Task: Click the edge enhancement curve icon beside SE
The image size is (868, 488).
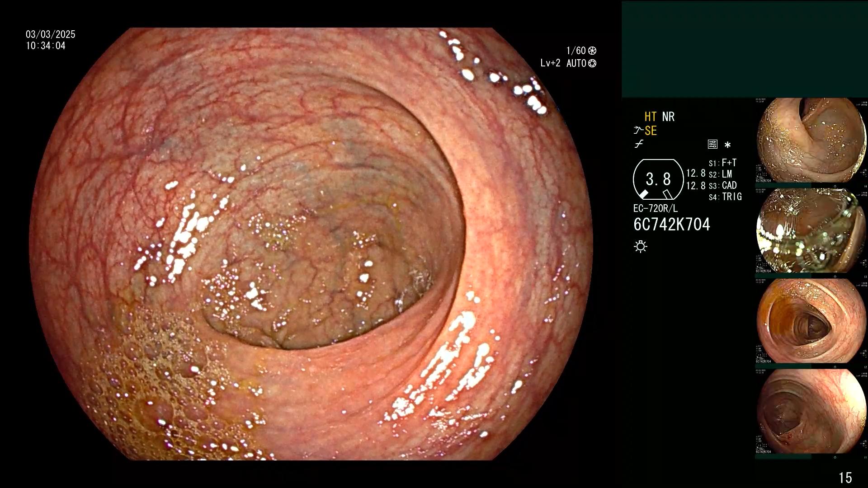Action: (x=638, y=131)
